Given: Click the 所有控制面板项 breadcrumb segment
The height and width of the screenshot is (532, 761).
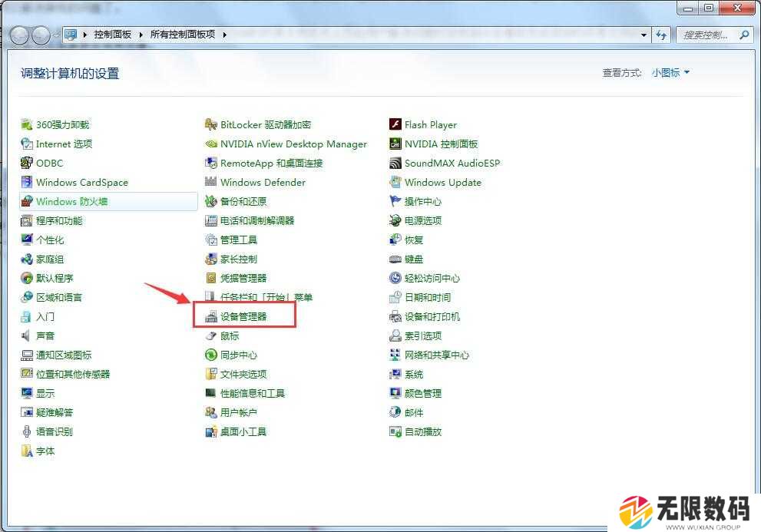Looking at the screenshot, I should point(183,35).
